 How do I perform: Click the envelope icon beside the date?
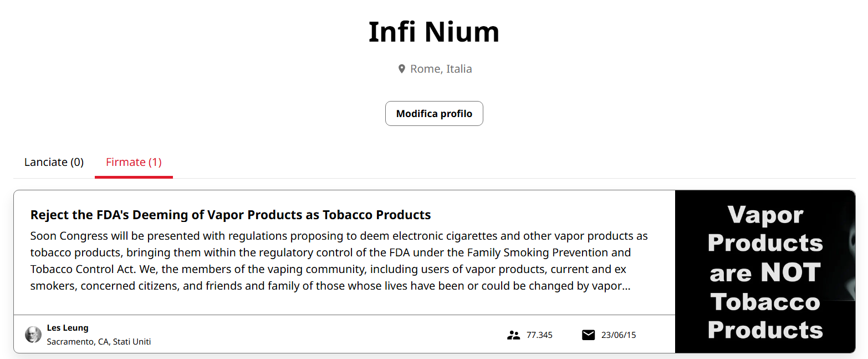click(588, 335)
